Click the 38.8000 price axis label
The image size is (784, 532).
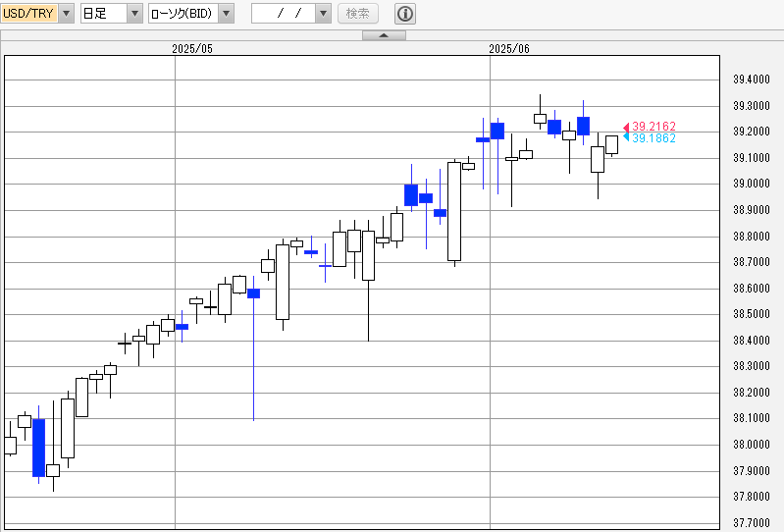(752, 236)
